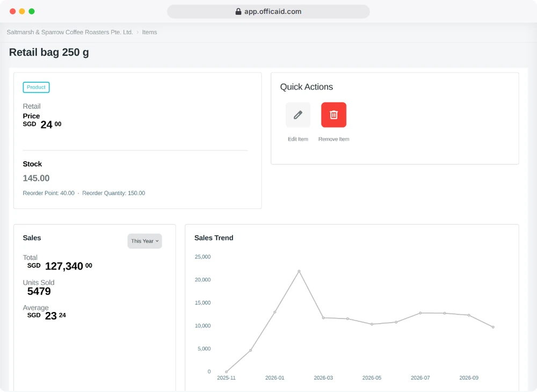Click the macOS yellow minimize window button
Image resolution: width=537 pixels, height=392 pixels.
(x=22, y=11)
